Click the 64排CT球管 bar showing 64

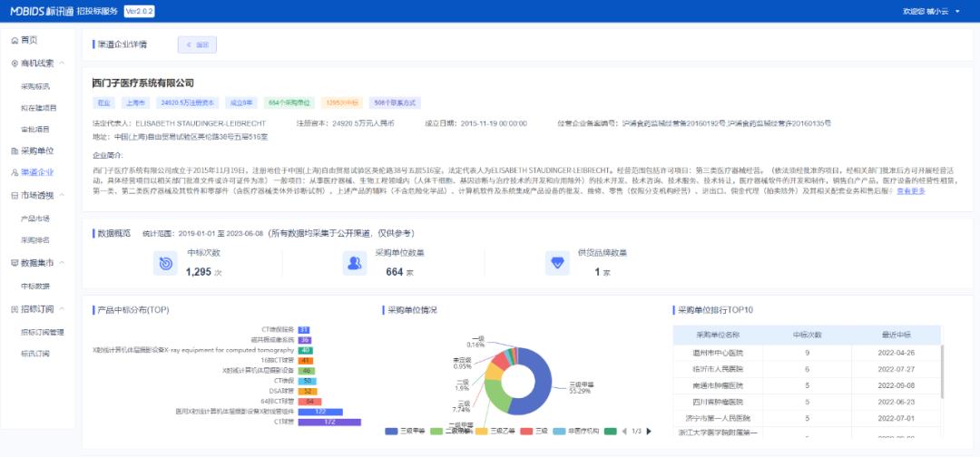[310, 402]
